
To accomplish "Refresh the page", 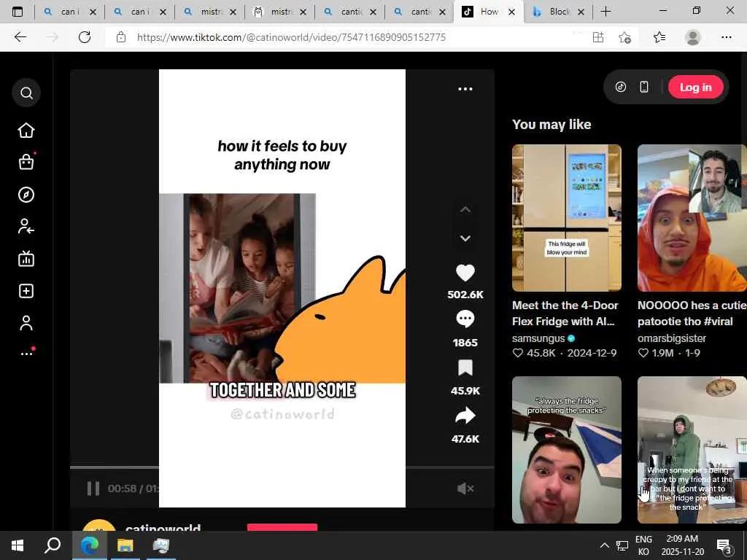I will pyautogui.click(x=85, y=37).
